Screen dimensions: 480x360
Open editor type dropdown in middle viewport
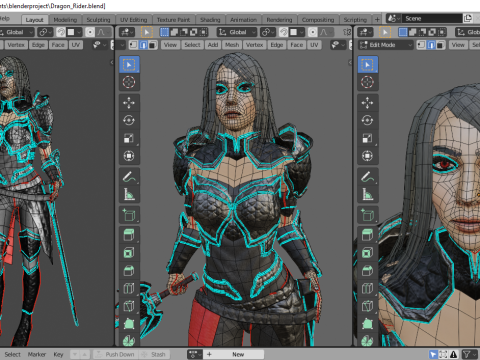(127, 32)
